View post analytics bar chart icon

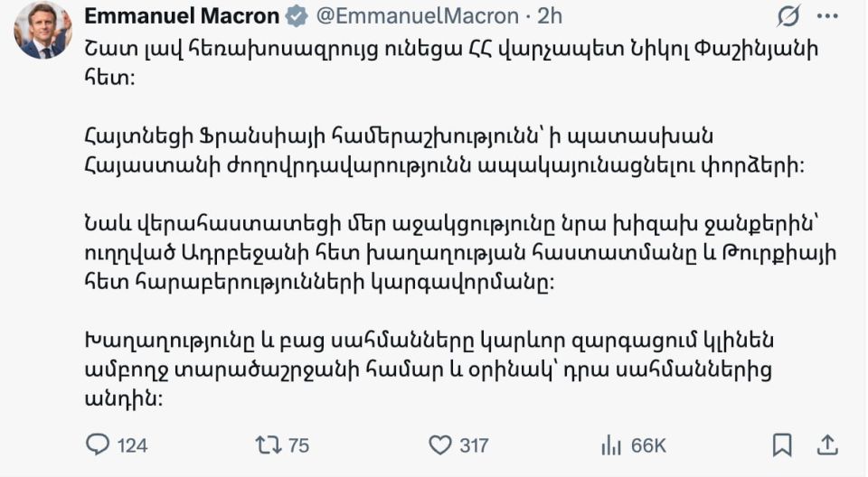coord(610,444)
